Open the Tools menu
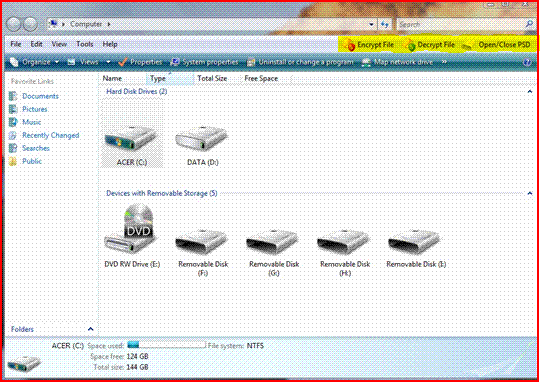This screenshot has width=540, height=382. pos(85,44)
